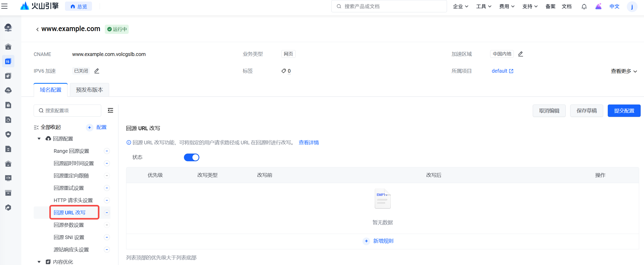Remove Range 回源设置 using its minus button
Viewport: 644px width, 265px height.
pyautogui.click(x=107, y=151)
